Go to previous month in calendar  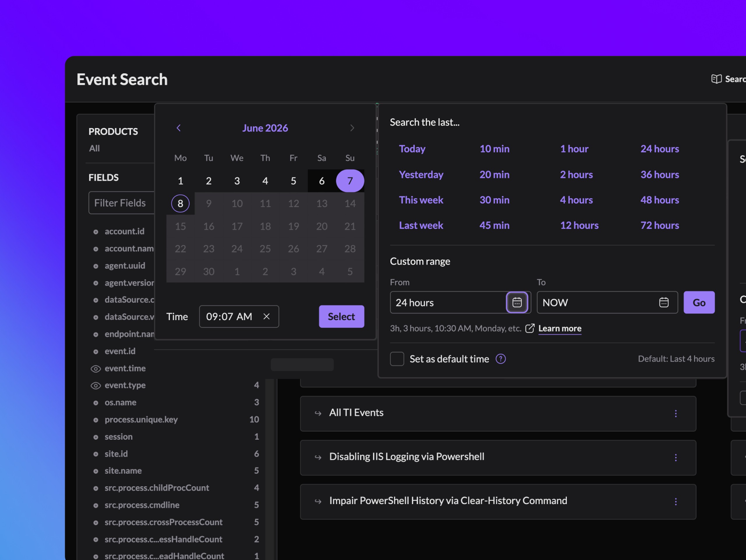178,128
